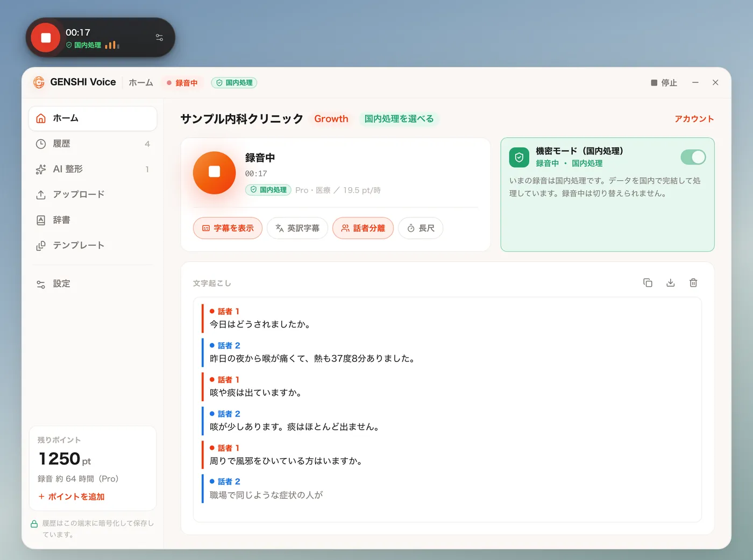
Task: Open the アカウント account link
Action: click(694, 119)
